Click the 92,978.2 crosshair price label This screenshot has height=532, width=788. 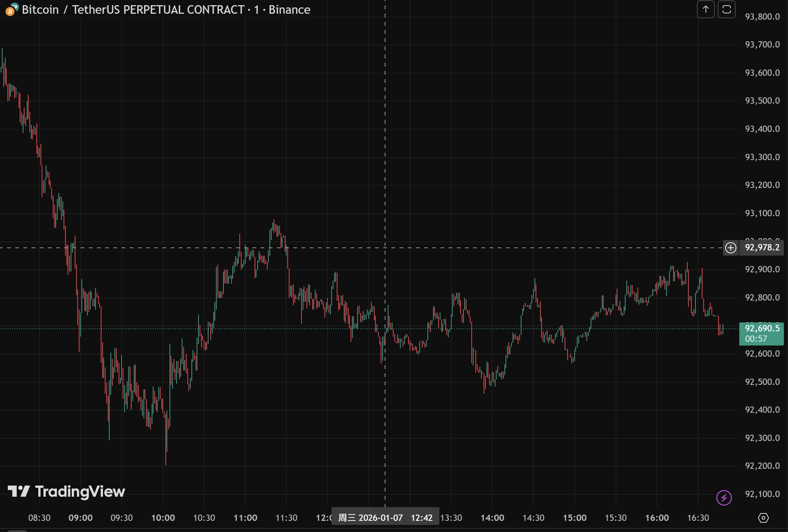762,248
